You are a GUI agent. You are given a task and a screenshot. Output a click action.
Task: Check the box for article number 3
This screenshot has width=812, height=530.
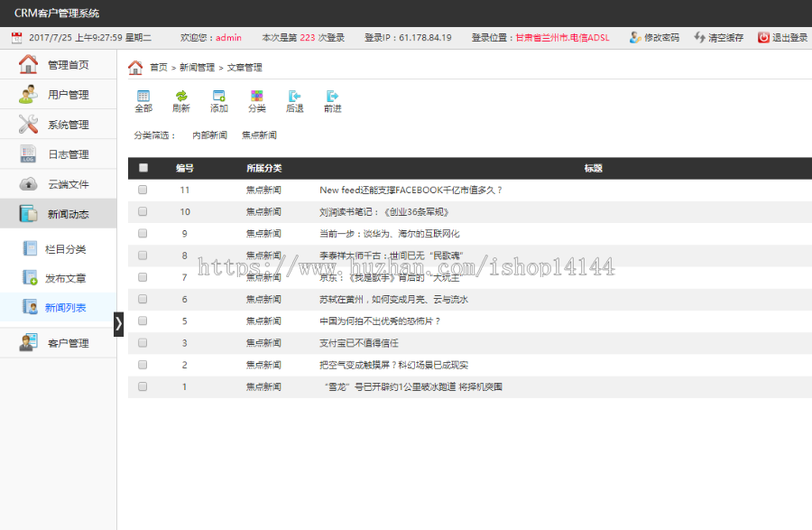(x=143, y=343)
